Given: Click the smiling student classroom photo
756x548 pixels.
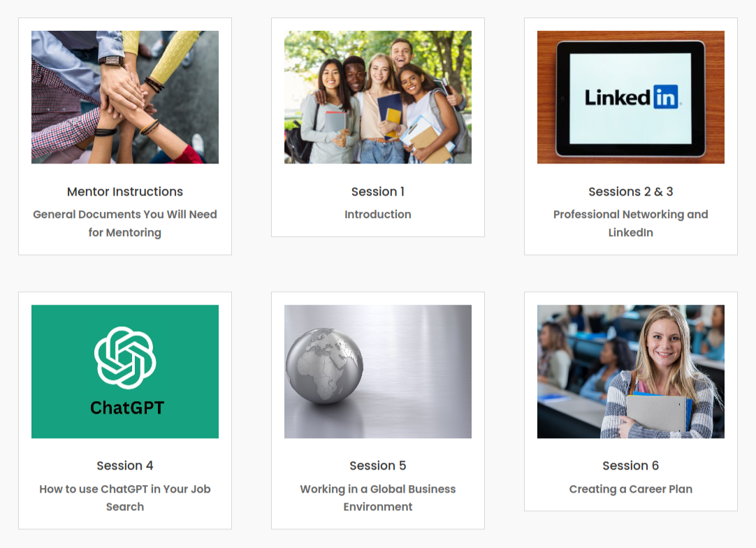Looking at the screenshot, I should 631,371.
